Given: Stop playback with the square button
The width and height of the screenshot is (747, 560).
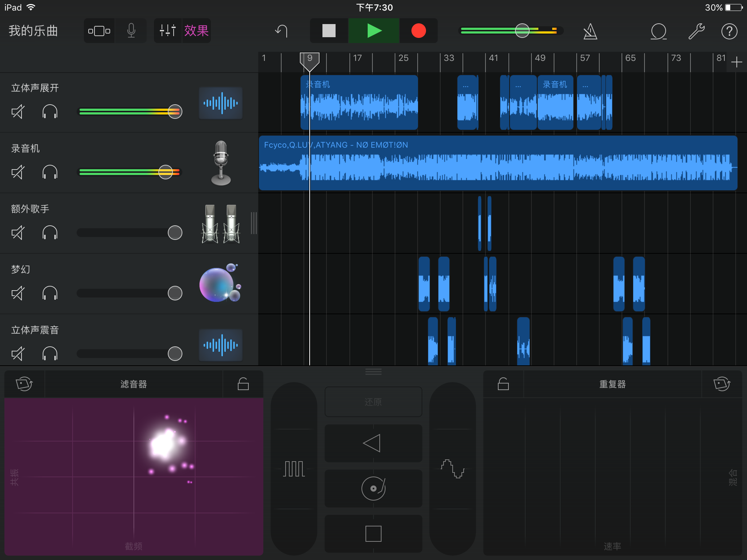Looking at the screenshot, I should click(329, 31).
